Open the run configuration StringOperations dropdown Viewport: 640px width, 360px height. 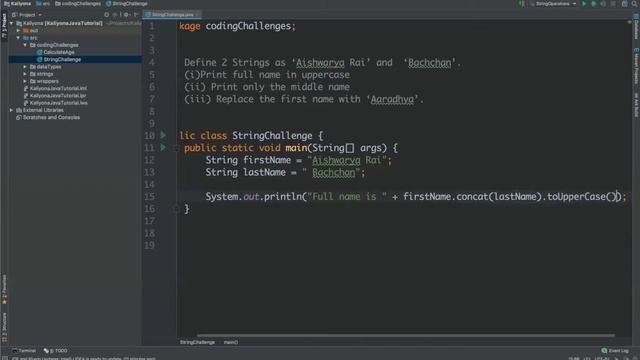[553, 4]
